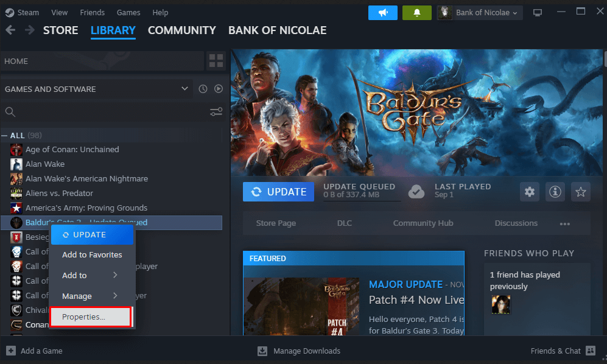Choose Add to Favorites in context menu

(x=92, y=255)
